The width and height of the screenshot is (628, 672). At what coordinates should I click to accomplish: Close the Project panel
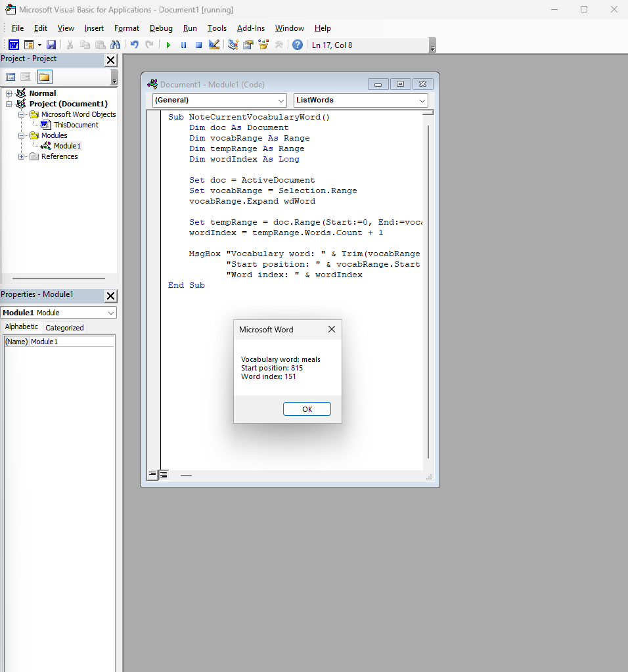click(110, 60)
